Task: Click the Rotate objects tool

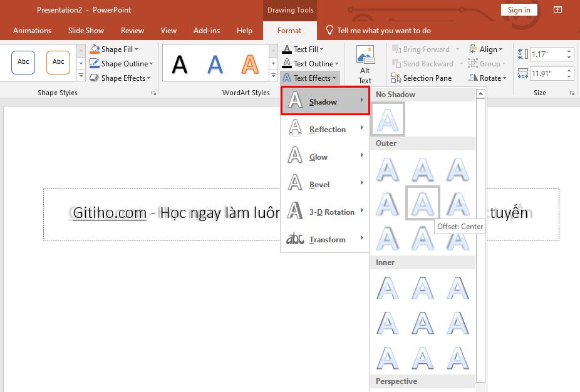Action: point(487,78)
